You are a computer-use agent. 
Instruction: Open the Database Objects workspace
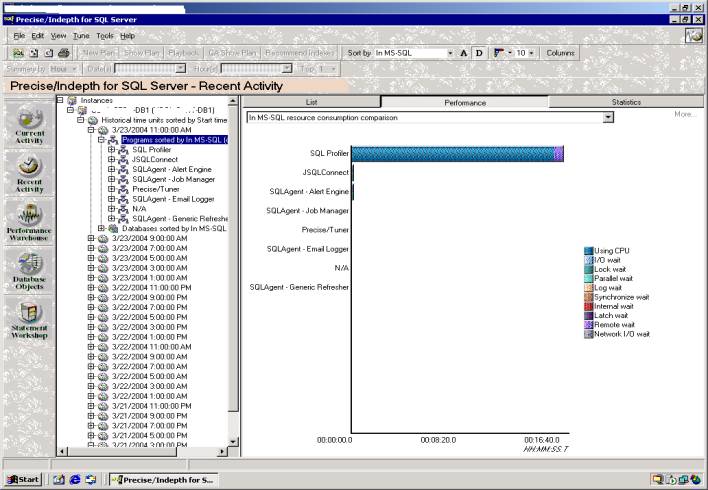(x=30, y=271)
